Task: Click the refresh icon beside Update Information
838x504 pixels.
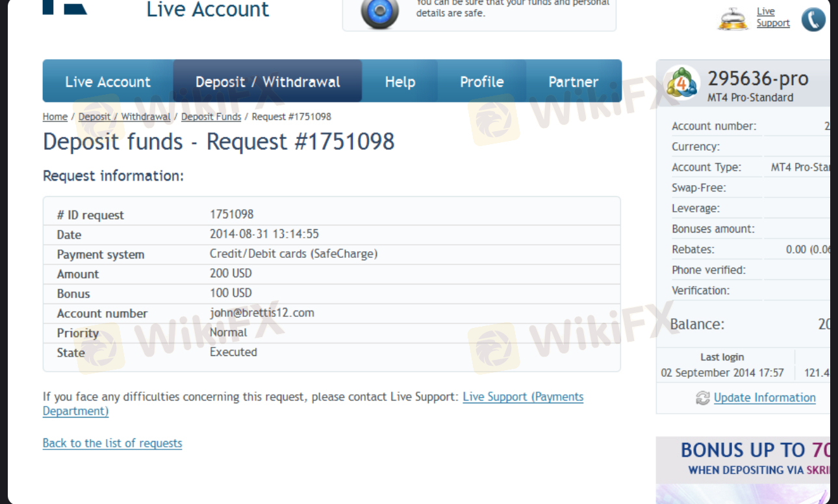Action: click(x=702, y=398)
